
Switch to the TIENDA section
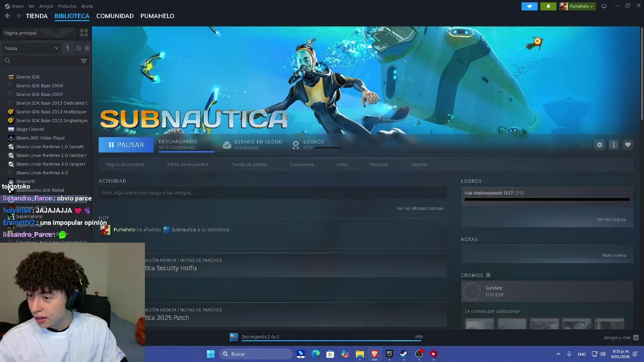point(37,16)
